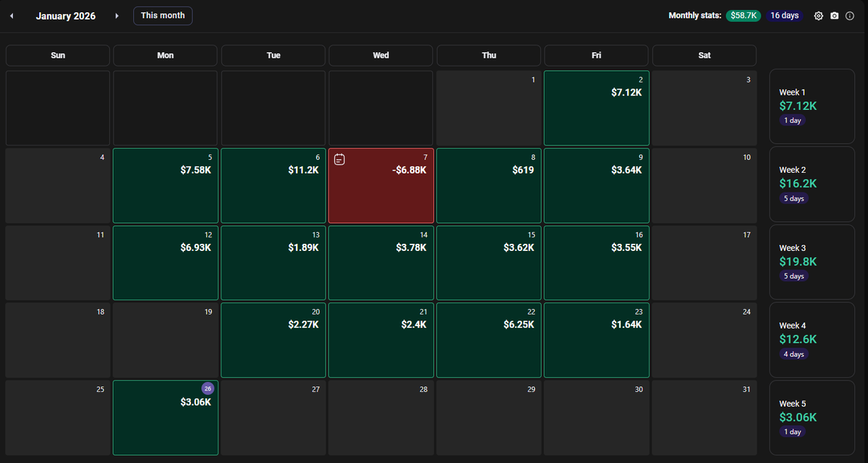868x463 pixels.
Task: Click the Week 2 summary card
Action: (812, 184)
